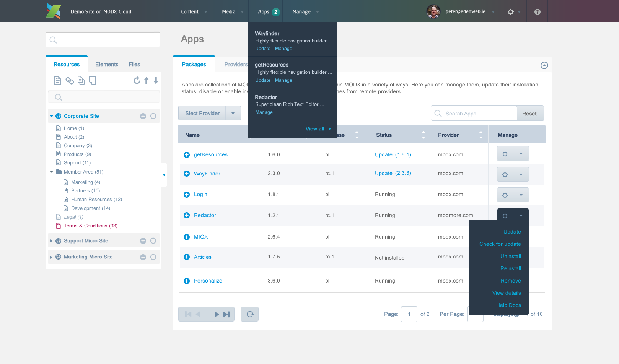The width and height of the screenshot is (619, 364).
Task: Choose Uninstall from the Redactor manage menu
Action: 510,257
